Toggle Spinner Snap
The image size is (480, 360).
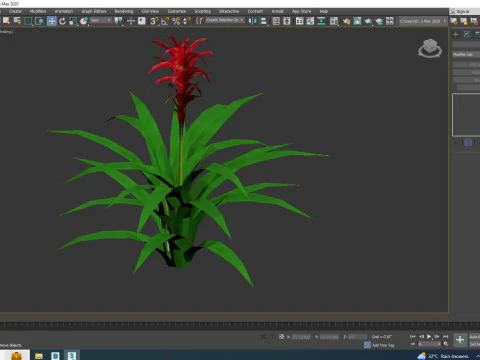[187, 21]
